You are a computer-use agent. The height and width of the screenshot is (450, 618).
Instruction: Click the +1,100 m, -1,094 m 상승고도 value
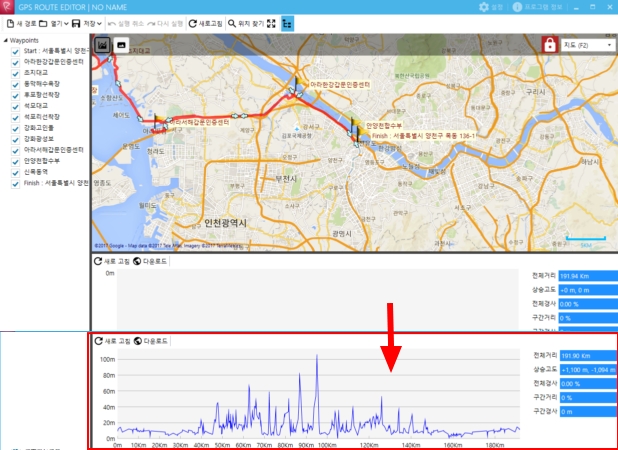click(589, 370)
